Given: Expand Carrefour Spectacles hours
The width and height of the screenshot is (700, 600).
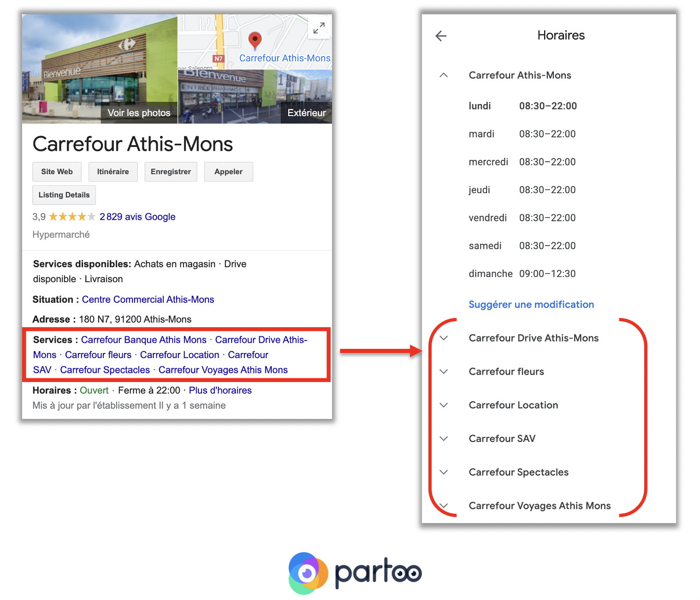Looking at the screenshot, I should (444, 472).
